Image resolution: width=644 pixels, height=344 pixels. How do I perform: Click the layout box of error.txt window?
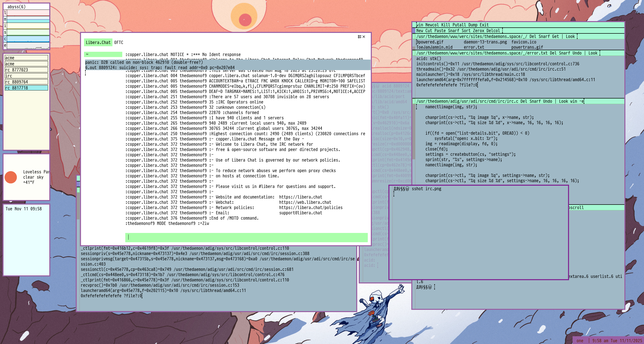coord(414,53)
